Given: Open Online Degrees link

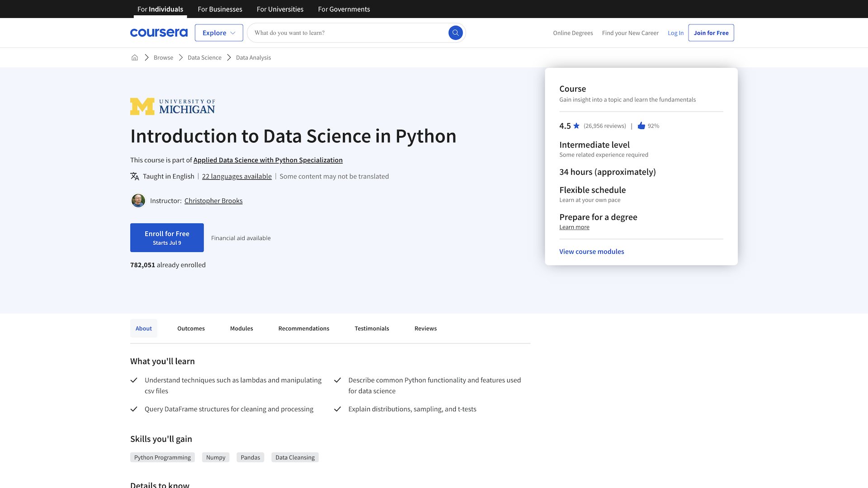Looking at the screenshot, I should [573, 33].
